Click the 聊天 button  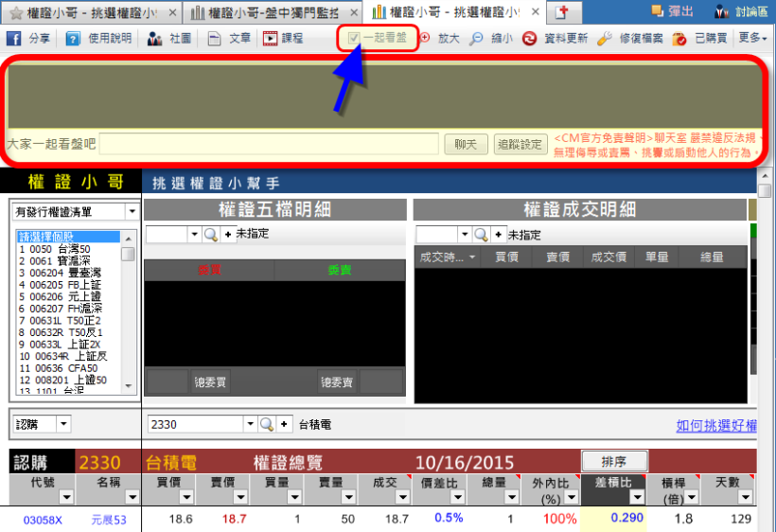(x=466, y=145)
